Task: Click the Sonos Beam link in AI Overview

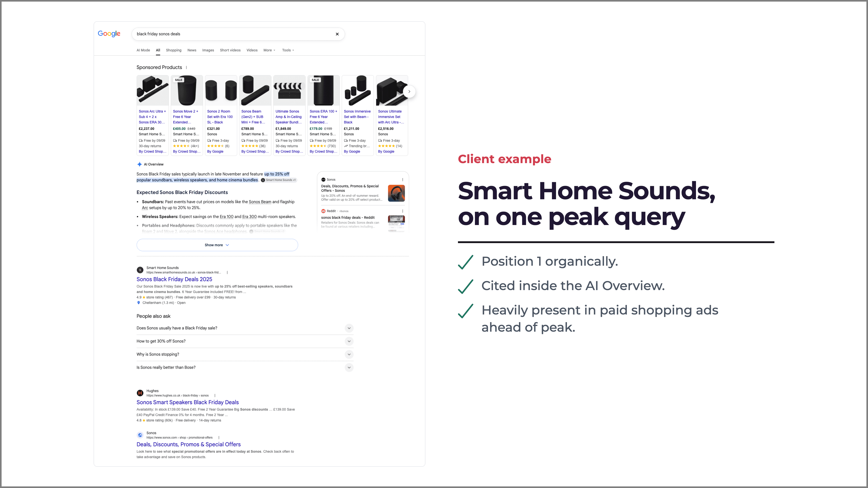Action: click(260, 202)
